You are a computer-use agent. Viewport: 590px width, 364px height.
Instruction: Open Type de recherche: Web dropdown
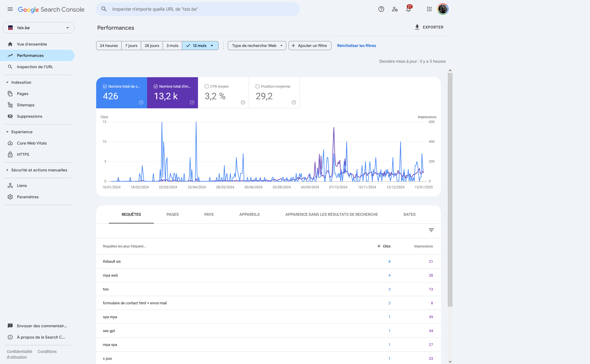257,46
